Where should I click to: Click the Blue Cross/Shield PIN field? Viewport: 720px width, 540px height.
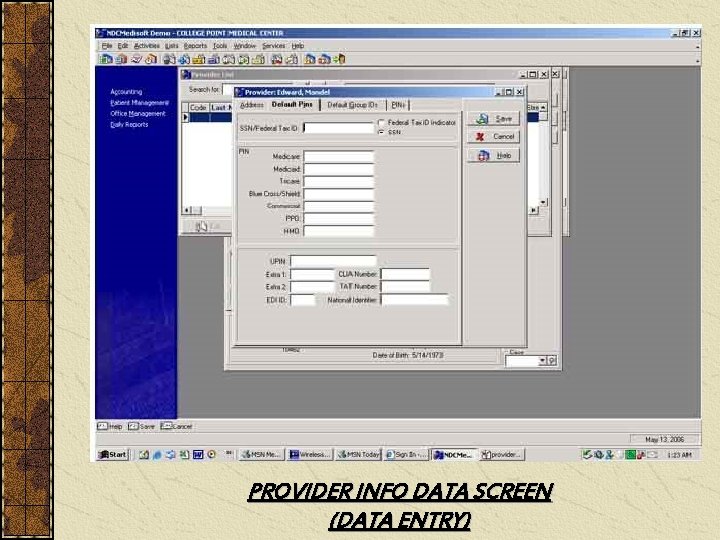tap(339, 194)
